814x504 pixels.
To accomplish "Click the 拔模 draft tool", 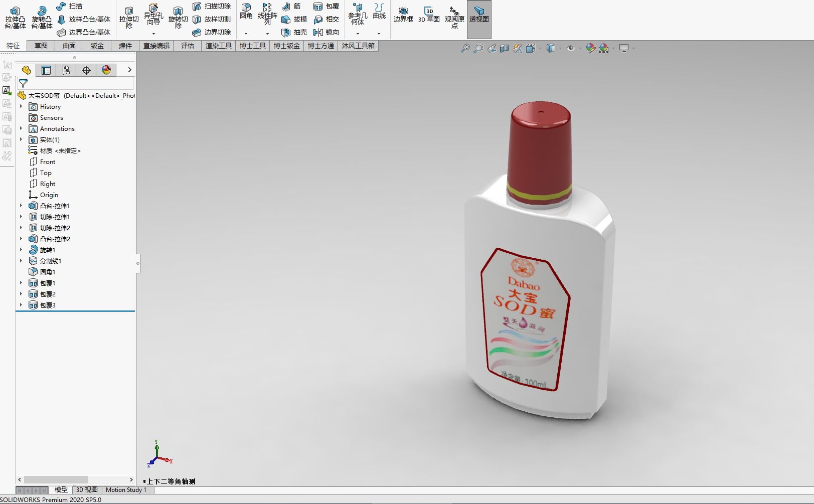I will 294,19.
